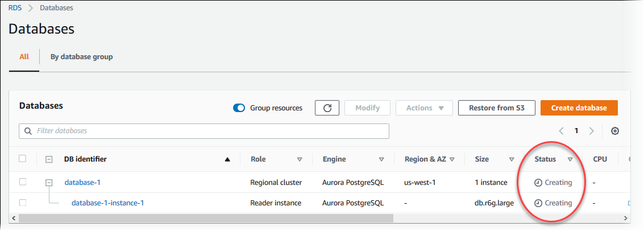Click the Status column sort icon
Screen dimensions: 644x231
click(570, 160)
